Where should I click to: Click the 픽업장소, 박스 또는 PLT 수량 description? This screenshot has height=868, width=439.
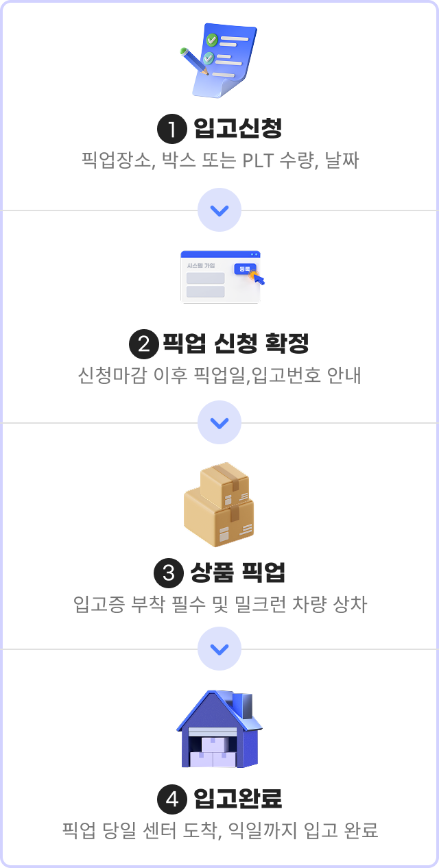[219, 161]
